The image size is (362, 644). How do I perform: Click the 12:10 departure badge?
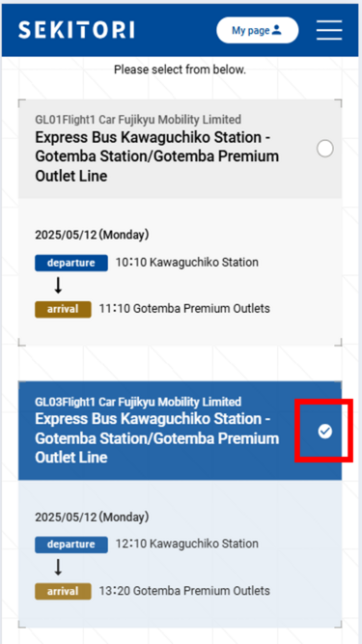71,545
